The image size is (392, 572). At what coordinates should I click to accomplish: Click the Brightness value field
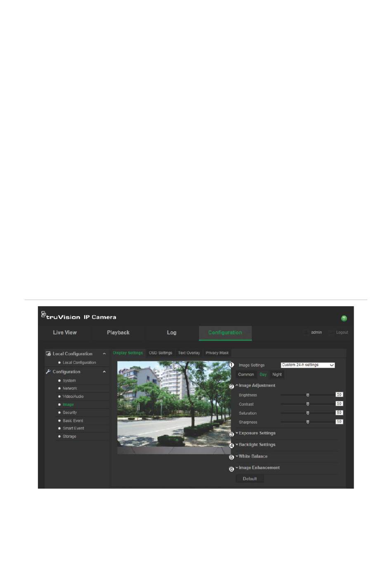pos(339,395)
